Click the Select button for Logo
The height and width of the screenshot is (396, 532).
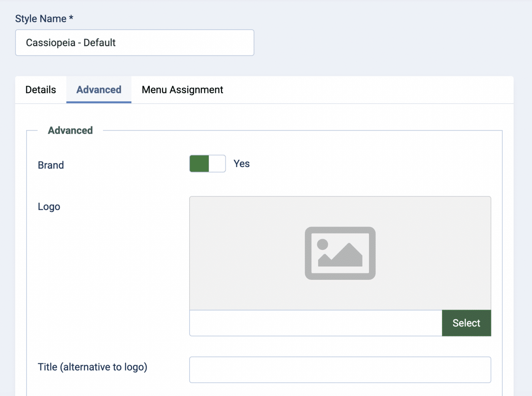(466, 323)
